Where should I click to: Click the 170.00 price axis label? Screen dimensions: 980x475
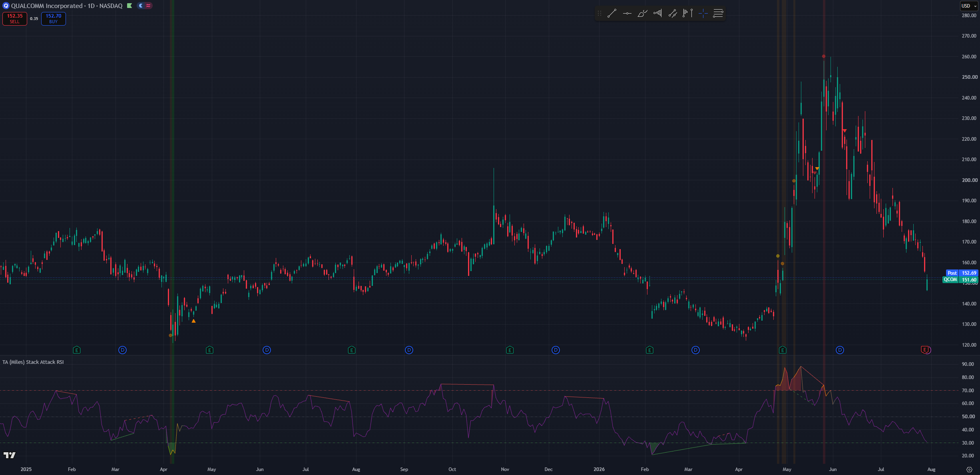pyautogui.click(x=969, y=242)
